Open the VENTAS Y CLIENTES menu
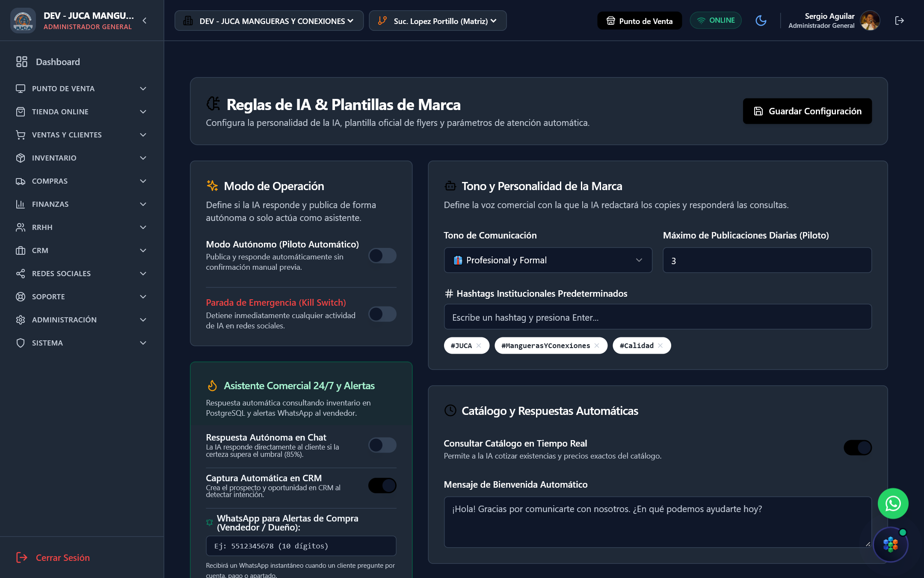Screen dimensions: 924x578 (x=82, y=135)
